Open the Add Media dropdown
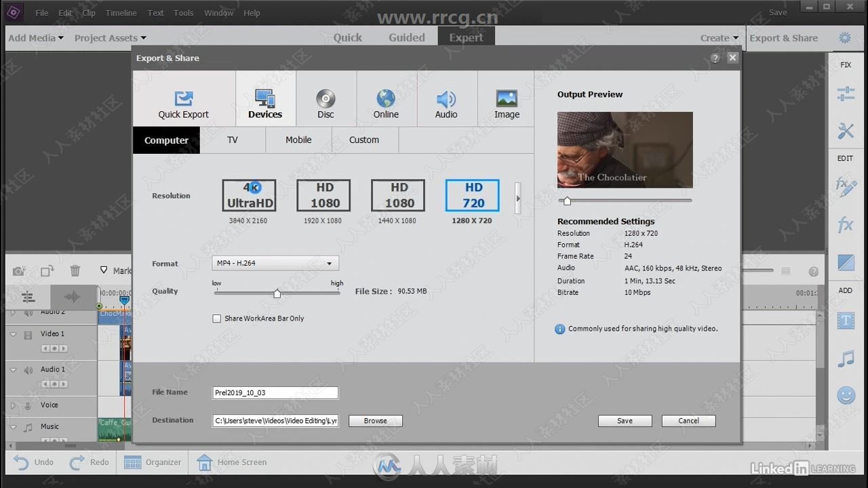868x488 pixels. 36,38
